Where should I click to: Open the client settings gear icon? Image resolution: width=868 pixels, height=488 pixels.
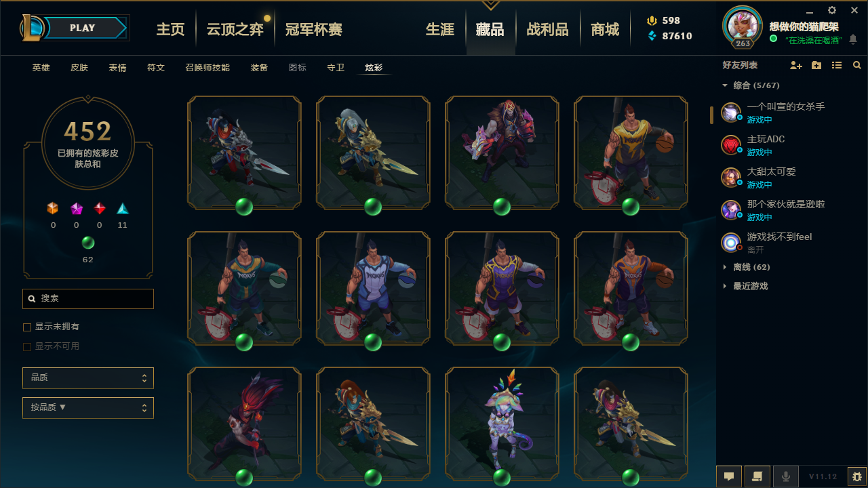[832, 11]
